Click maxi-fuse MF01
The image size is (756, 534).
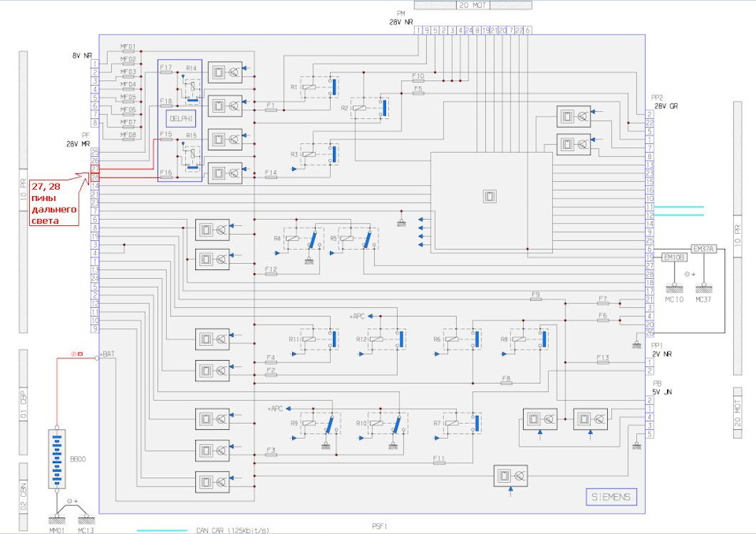click(128, 51)
